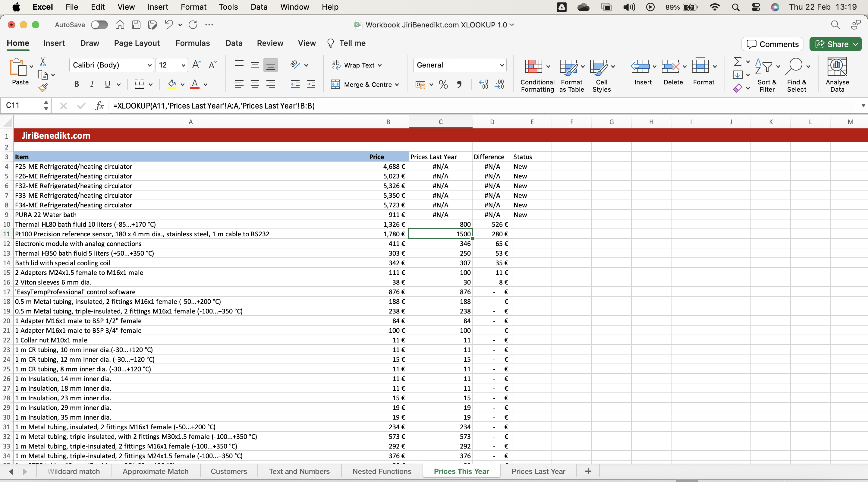Increase font size with large A icon
Image resolution: width=868 pixels, height=482 pixels.
pos(197,65)
